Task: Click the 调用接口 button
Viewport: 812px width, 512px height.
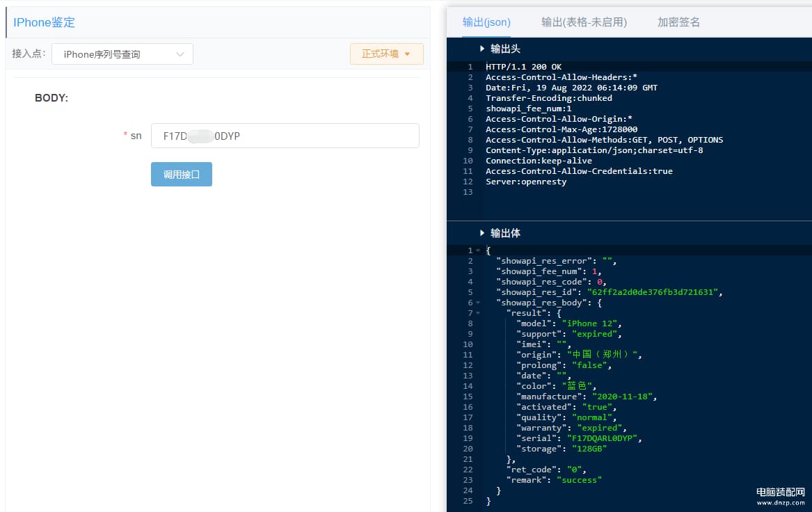Action: pos(181,175)
